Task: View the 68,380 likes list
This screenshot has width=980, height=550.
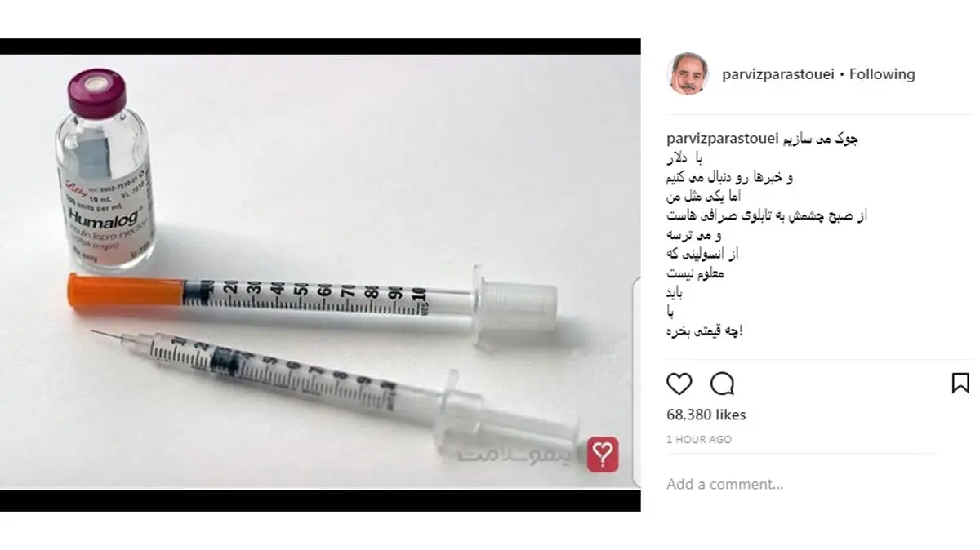Action: click(x=706, y=415)
